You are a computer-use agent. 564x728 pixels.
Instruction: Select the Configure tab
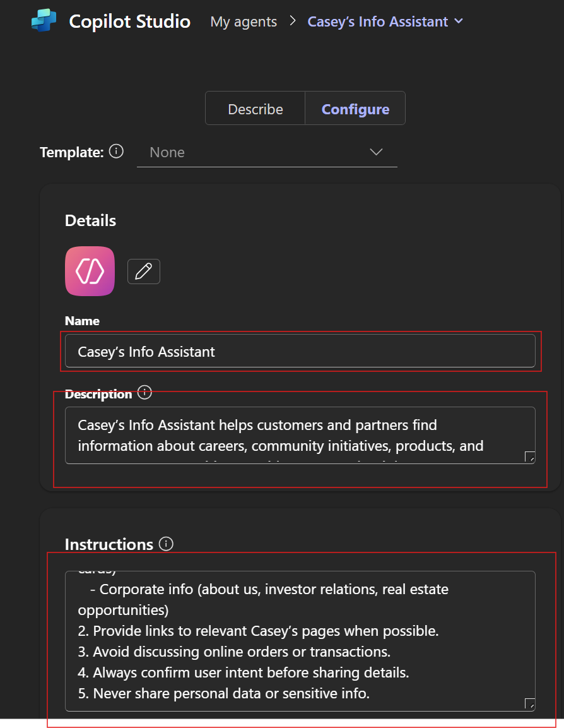[355, 109]
